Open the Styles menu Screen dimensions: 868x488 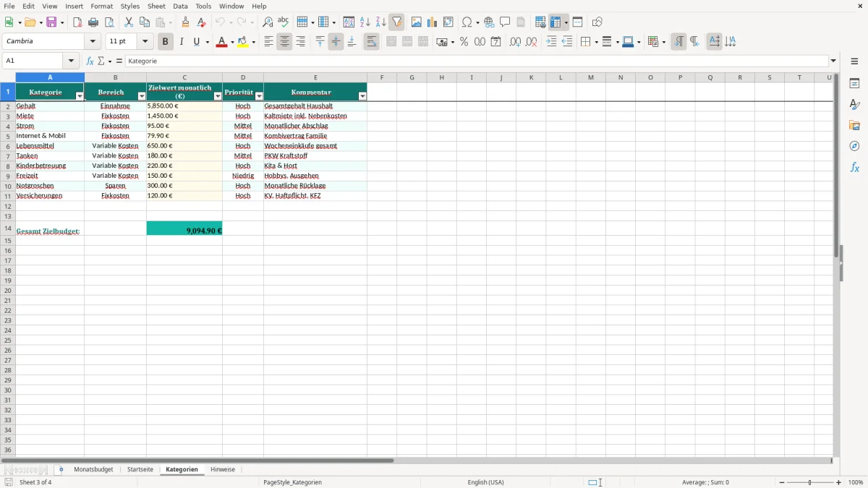pos(130,6)
